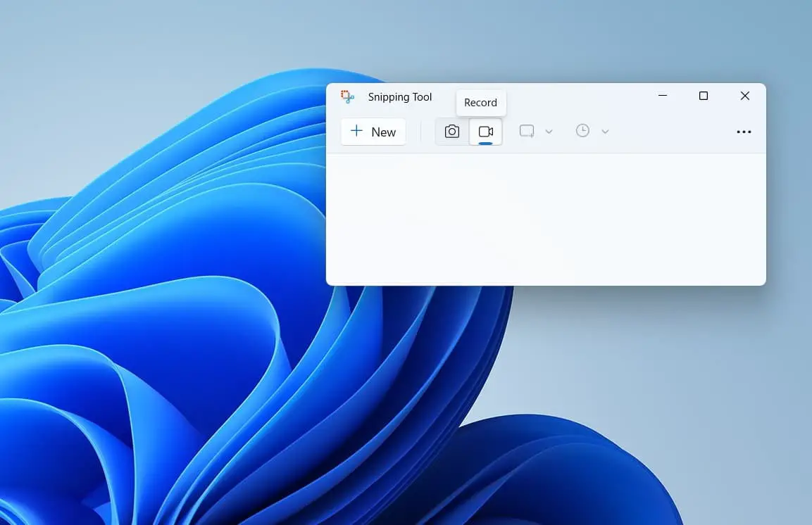Maximize the Snipping Tool window
The width and height of the screenshot is (812, 525).
(704, 96)
